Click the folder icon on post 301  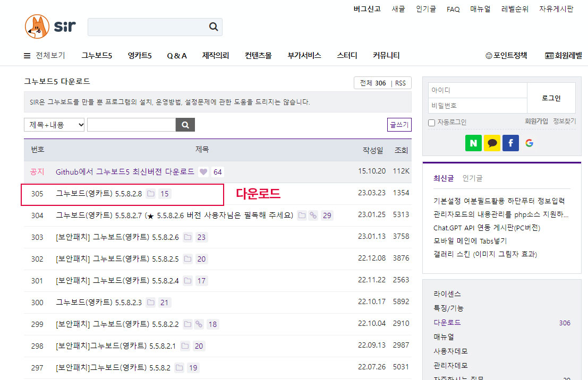point(188,280)
